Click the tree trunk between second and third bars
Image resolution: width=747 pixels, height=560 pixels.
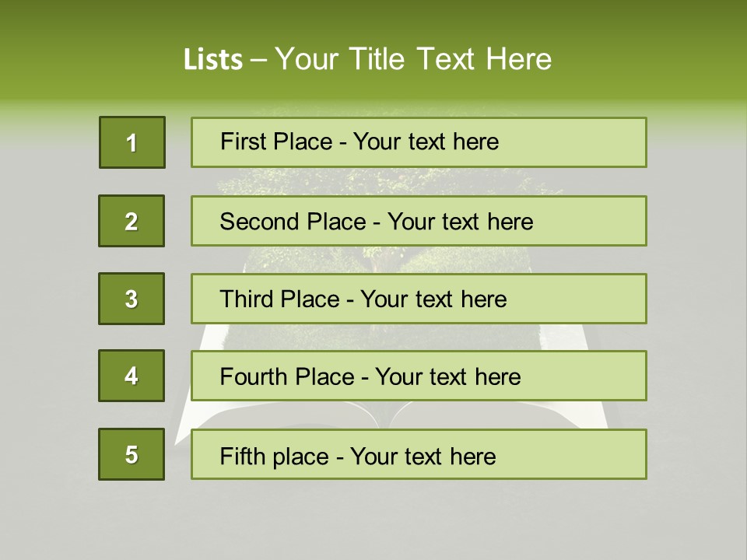[375, 260]
